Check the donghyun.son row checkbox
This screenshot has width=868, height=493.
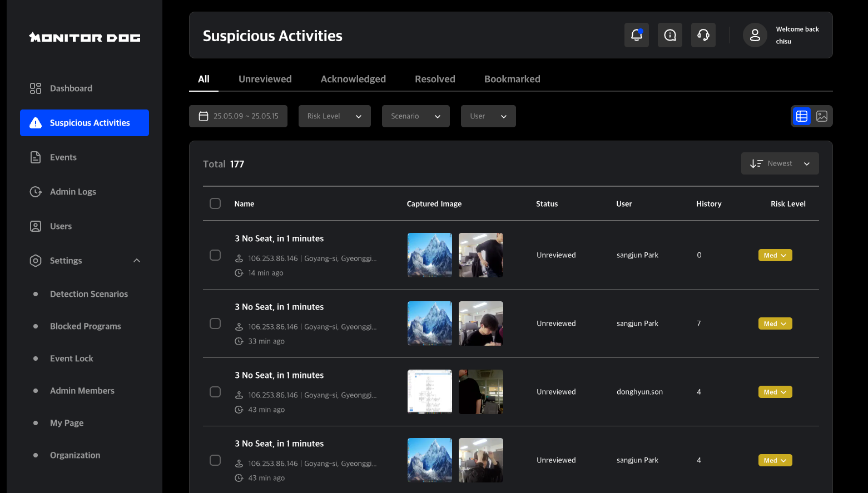point(215,392)
